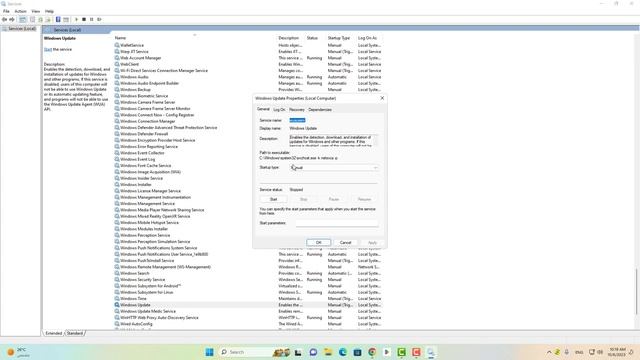The height and width of the screenshot is (360, 640).
Task: Open the View menu
Action: pos(36,11)
